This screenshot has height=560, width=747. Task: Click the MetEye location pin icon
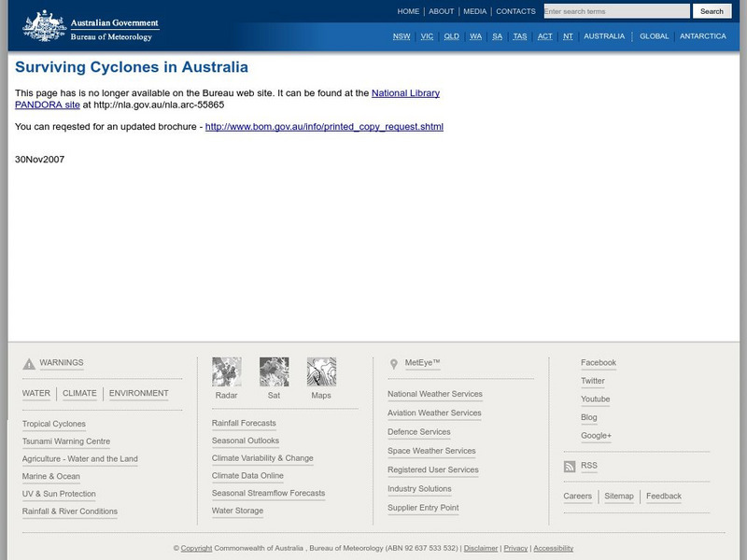(394, 364)
